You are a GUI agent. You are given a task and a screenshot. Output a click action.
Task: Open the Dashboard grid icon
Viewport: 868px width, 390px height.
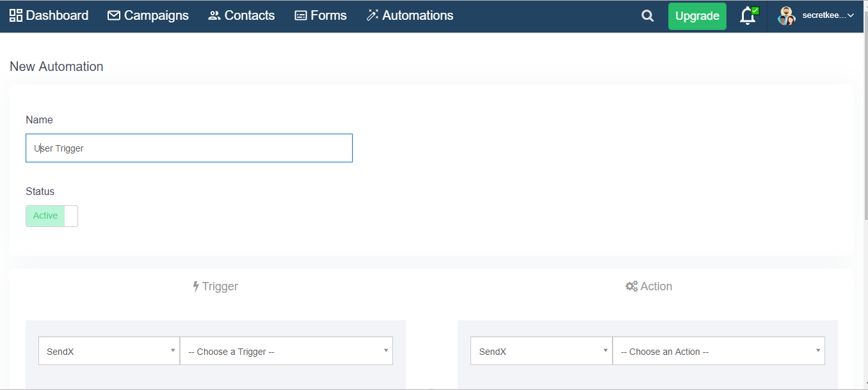coord(16,15)
